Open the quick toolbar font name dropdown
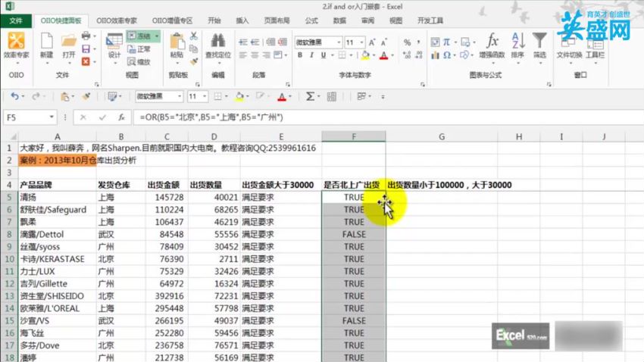 [x=180, y=96]
